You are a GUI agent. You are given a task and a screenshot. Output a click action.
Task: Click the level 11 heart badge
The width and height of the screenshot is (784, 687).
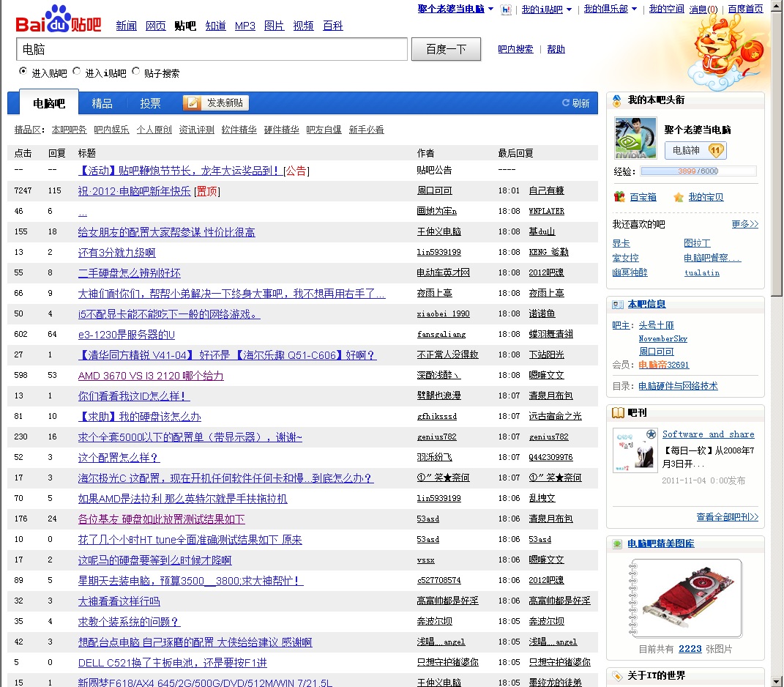[716, 150]
